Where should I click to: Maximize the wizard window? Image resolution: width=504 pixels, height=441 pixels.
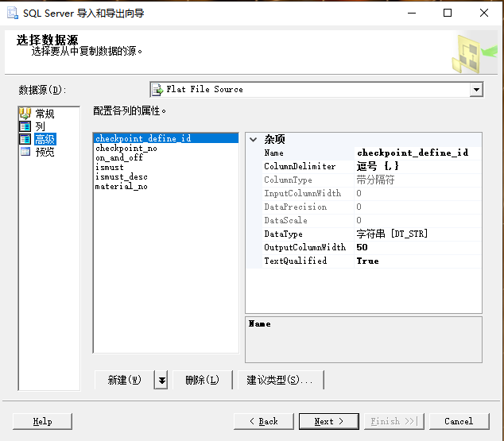pyautogui.click(x=448, y=14)
